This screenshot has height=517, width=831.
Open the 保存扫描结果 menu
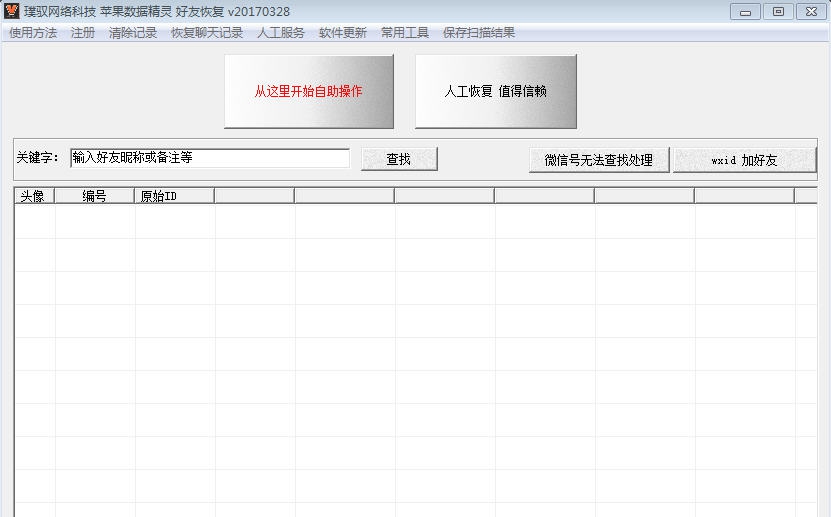tap(479, 33)
